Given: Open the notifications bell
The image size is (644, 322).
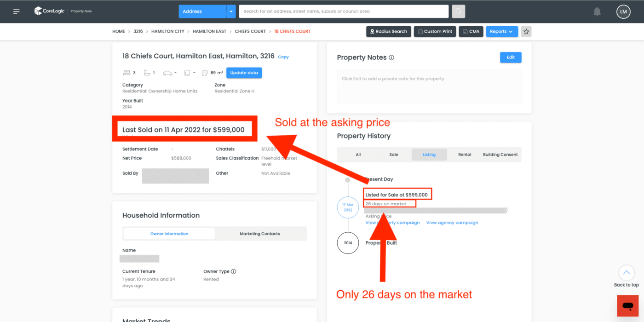Looking at the screenshot, I should 597,11.
